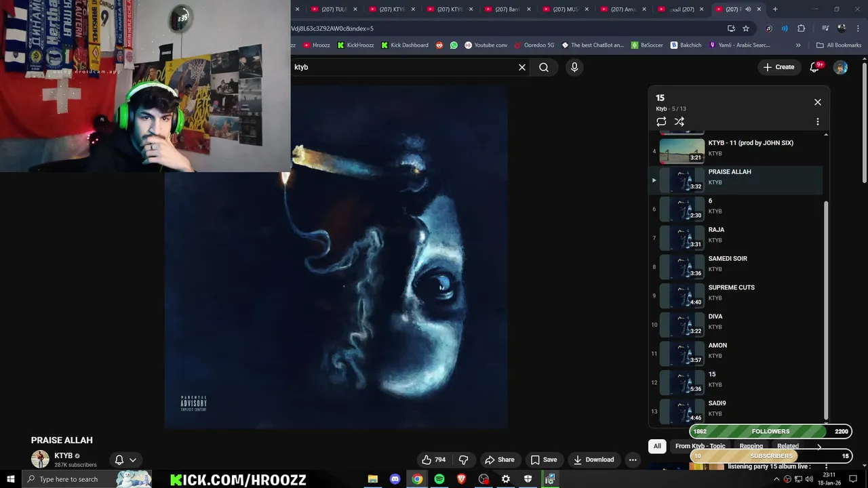Start voice search with microphone icon

coord(574,67)
